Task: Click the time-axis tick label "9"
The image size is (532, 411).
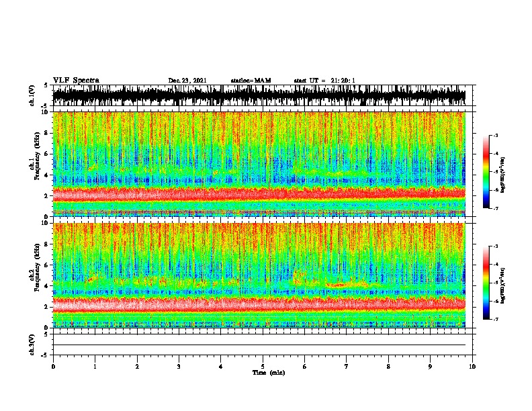Action: click(430, 367)
